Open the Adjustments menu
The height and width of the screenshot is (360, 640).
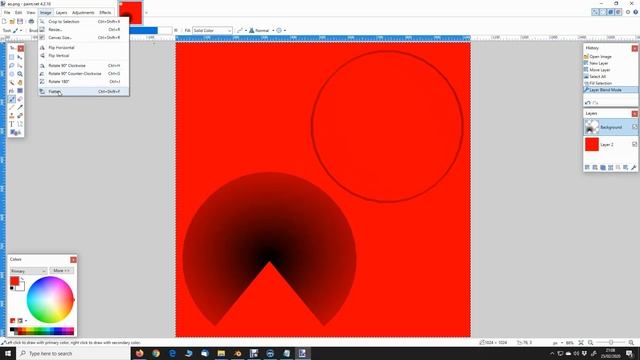click(x=83, y=13)
